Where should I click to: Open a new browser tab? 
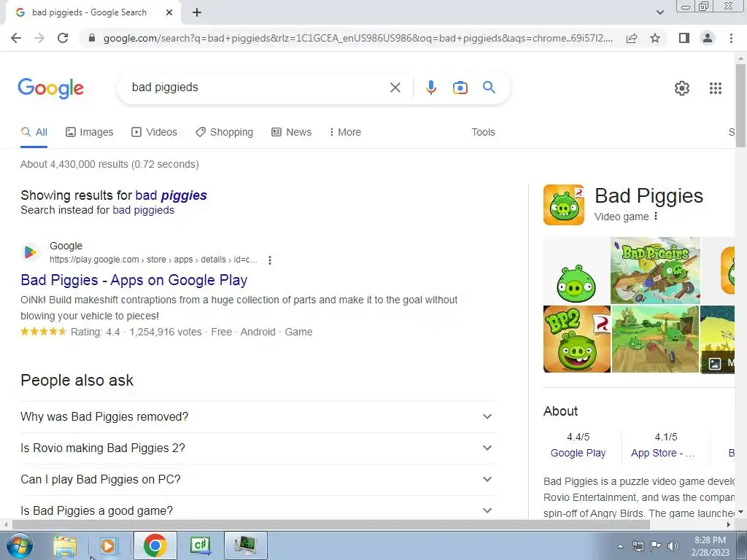(197, 12)
